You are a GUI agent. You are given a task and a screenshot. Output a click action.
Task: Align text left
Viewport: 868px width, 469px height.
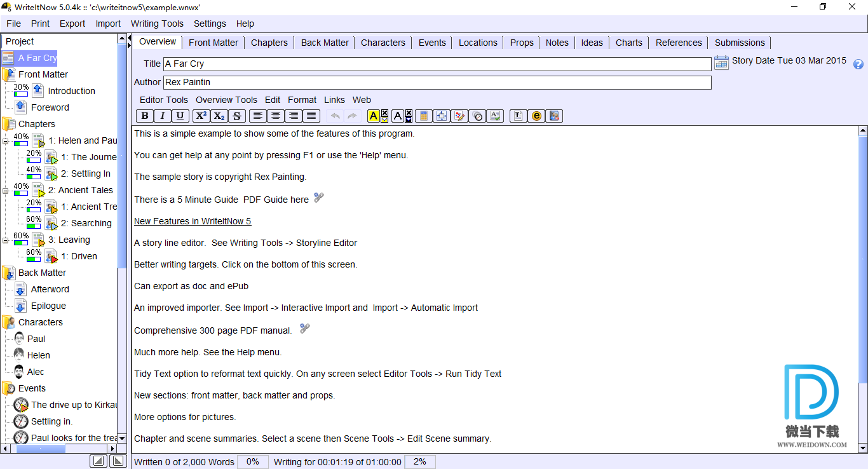point(257,116)
